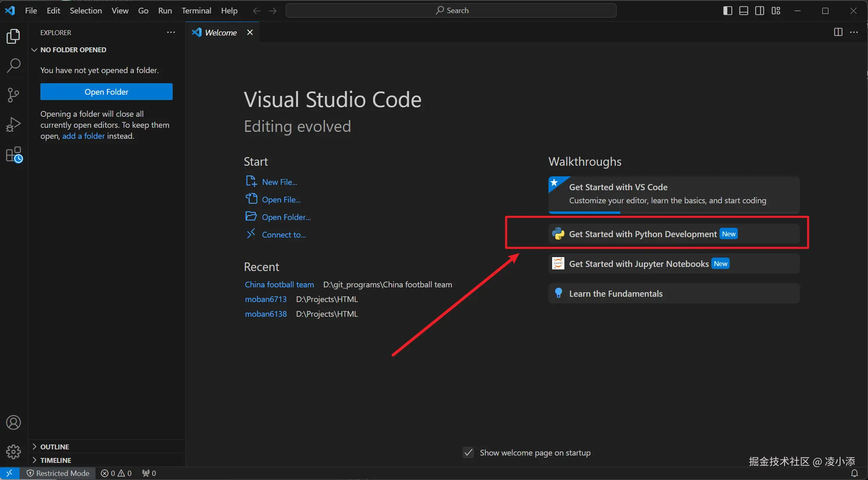Screen dimensions: 868x480
Task: Open the Extensions view icon
Action: tap(13, 155)
